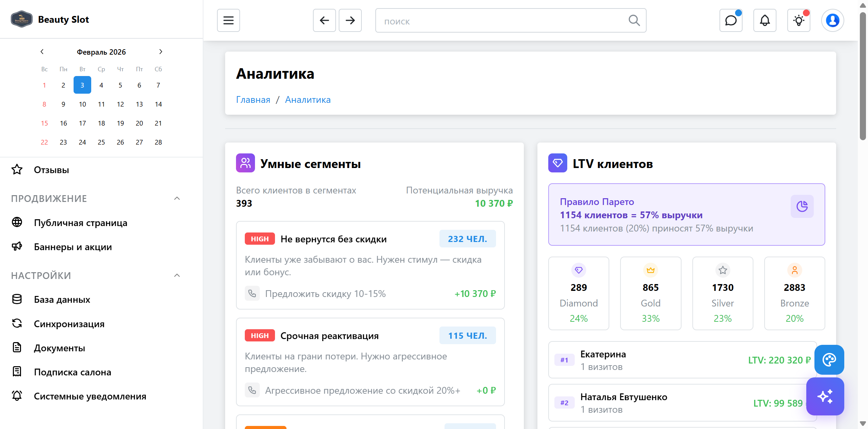This screenshot has height=429, width=868.
Task: Launch the sparkle AI assistant button
Action: click(825, 396)
